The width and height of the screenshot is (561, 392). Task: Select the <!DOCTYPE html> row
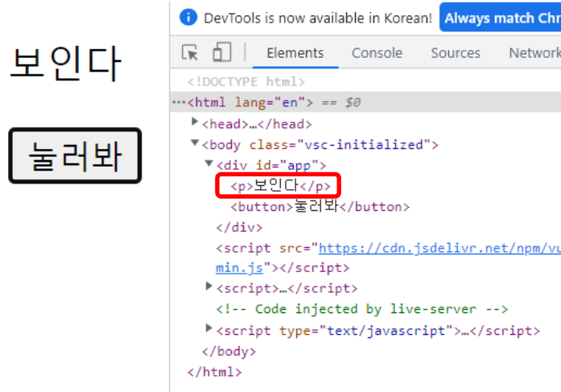click(x=246, y=82)
